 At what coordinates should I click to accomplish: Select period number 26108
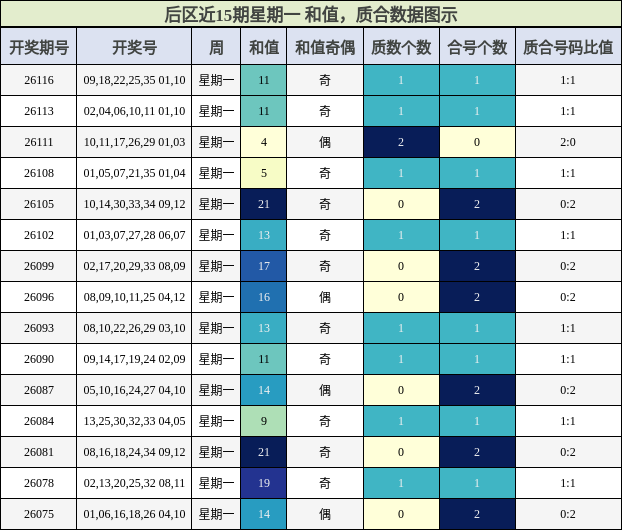(39, 173)
